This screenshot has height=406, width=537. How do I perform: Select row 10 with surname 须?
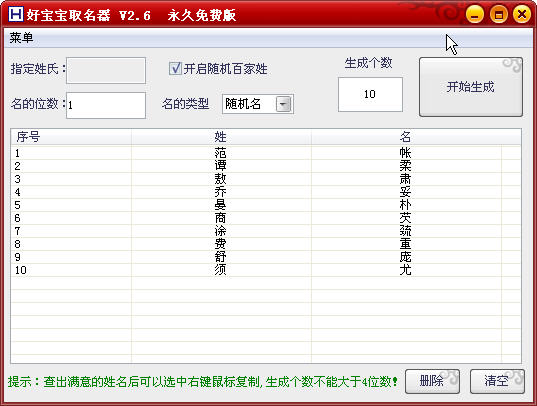(266, 270)
